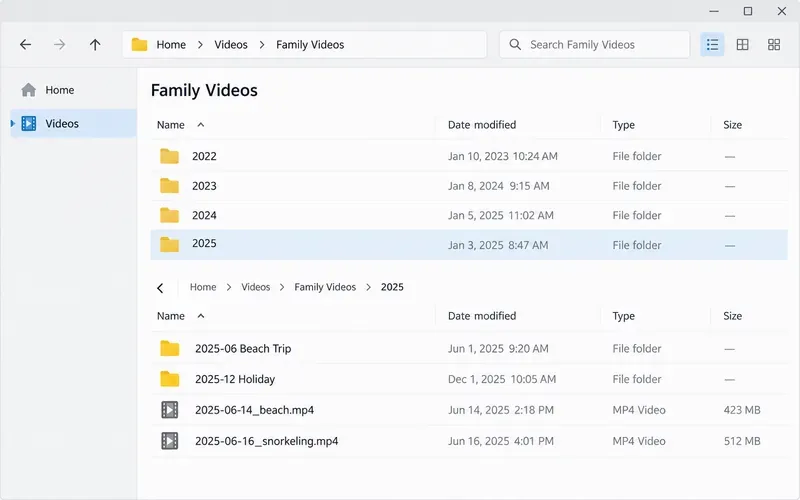Click the 423 MB size value
Screen dimensions: 800x500
(x=742, y=410)
